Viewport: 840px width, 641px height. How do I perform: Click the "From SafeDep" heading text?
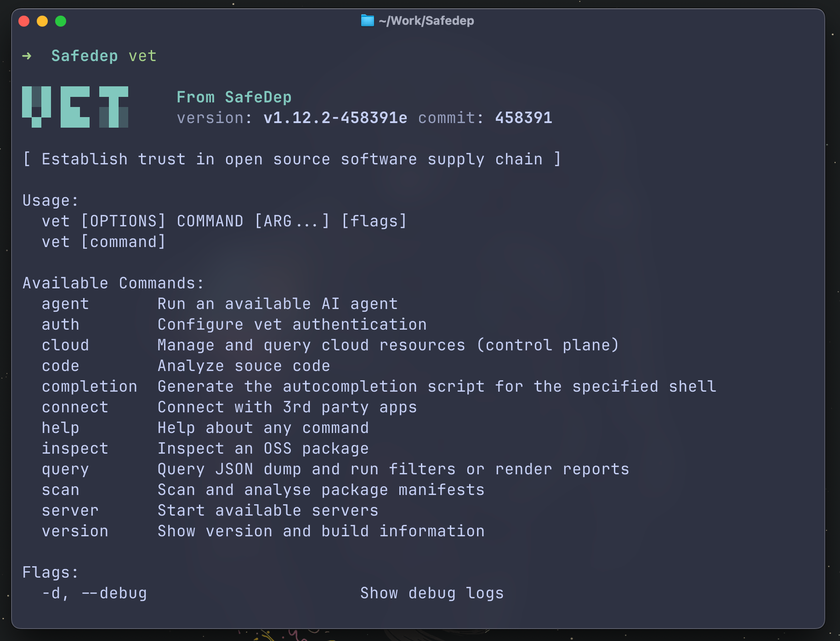click(x=234, y=97)
